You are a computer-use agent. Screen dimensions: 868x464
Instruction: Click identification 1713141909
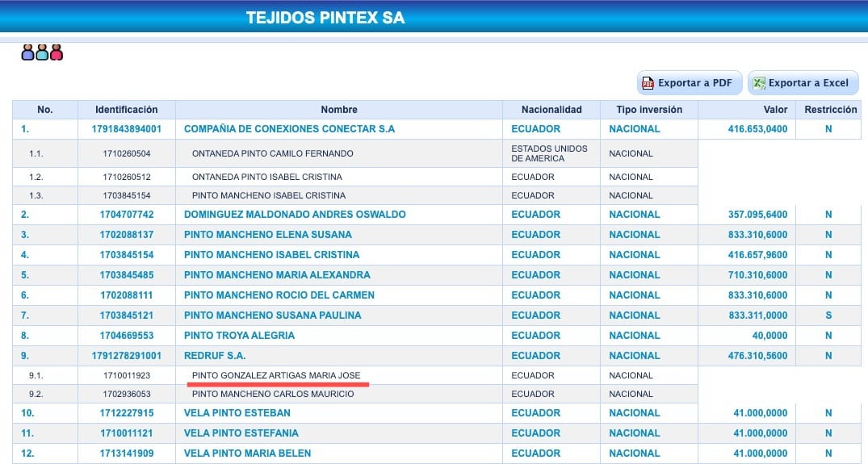127,454
